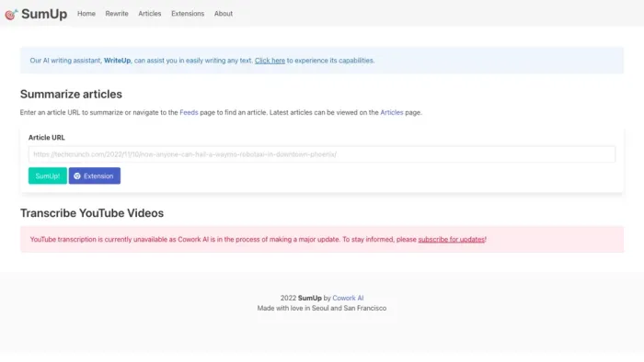Follow the 'Click here' WriteUp link
The width and height of the screenshot is (644, 362).
[x=270, y=61]
